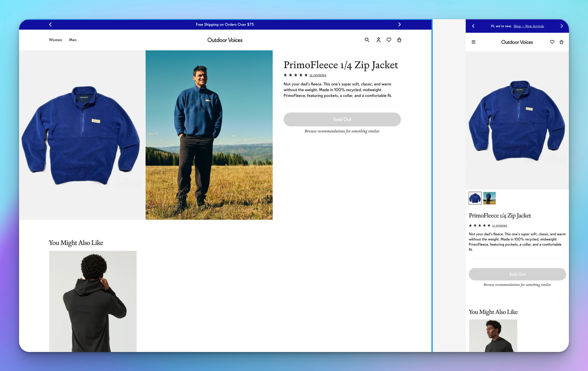Click the hamburger menu icon mobile

click(x=473, y=42)
